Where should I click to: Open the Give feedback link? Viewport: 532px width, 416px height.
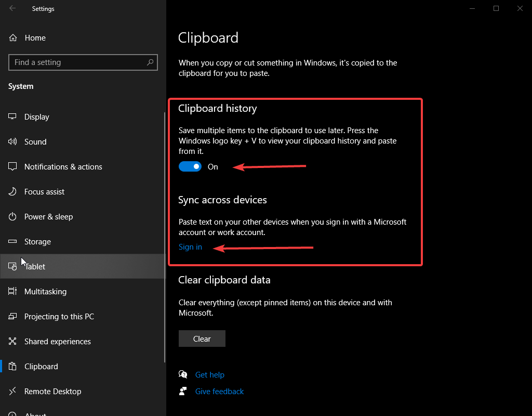click(219, 391)
